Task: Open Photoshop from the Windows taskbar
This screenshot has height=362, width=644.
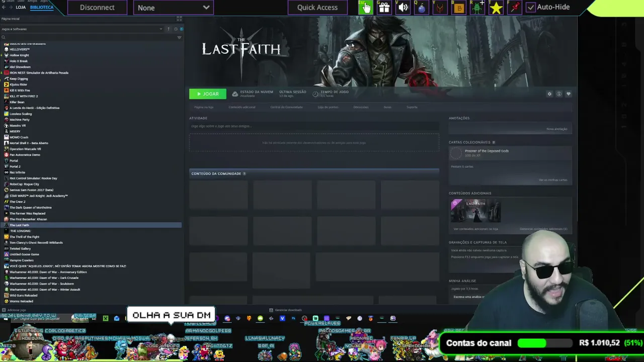Action: tap(293, 318)
